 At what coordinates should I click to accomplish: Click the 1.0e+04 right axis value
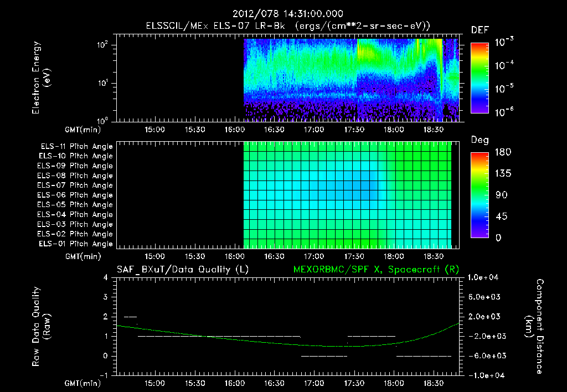[483, 278]
